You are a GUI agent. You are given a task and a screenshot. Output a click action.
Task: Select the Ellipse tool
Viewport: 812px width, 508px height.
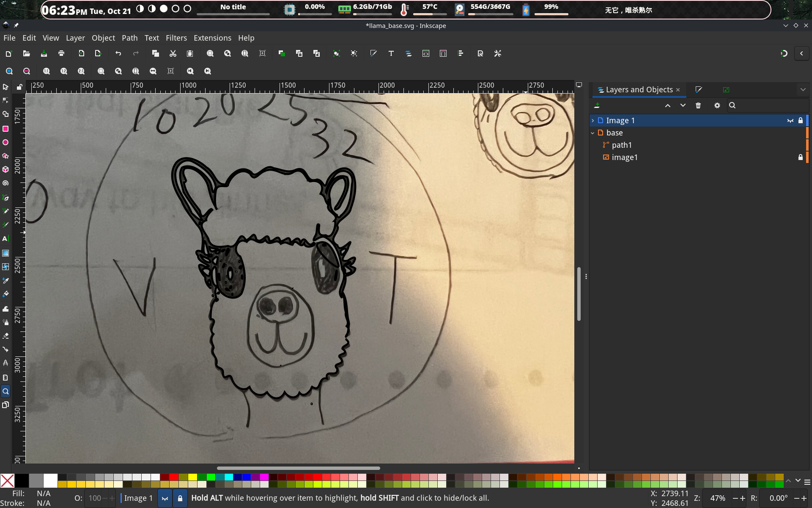coord(5,142)
